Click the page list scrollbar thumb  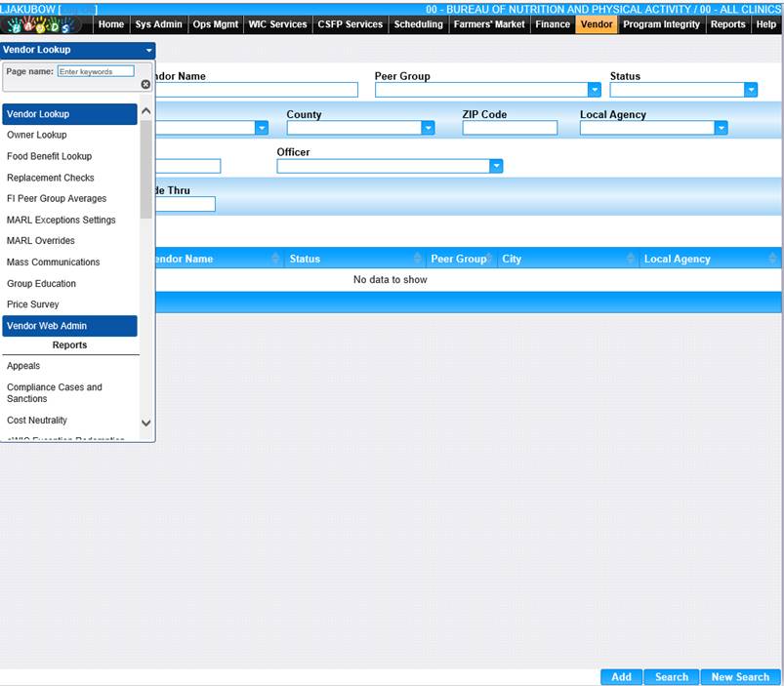(x=146, y=170)
